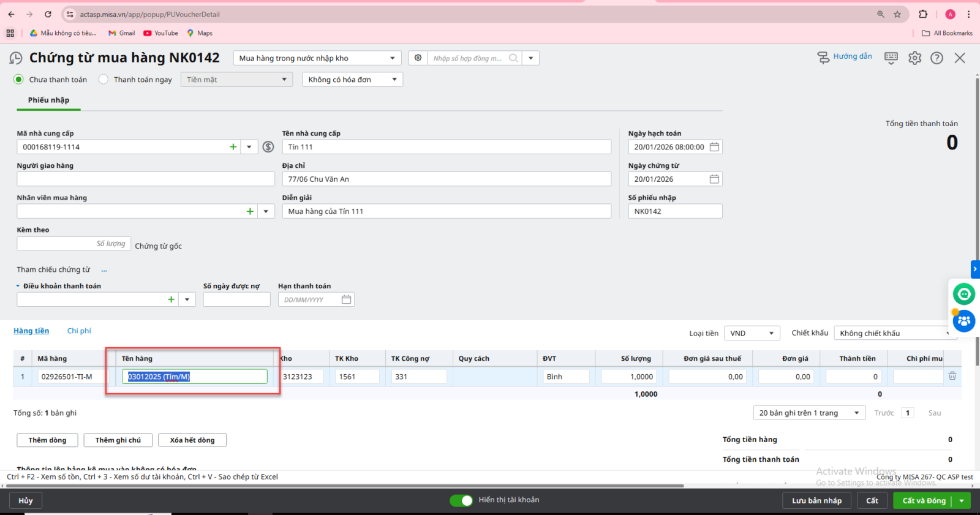Click the Người giao hàng input field
The height and width of the screenshot is (515, 980).
(x=145, y=179)
